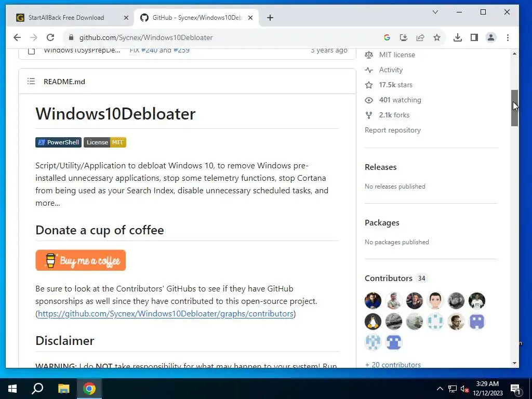This screenshot has width=532, height=399.
Task: Close the GitHub tab
Action: click(250, 18)
